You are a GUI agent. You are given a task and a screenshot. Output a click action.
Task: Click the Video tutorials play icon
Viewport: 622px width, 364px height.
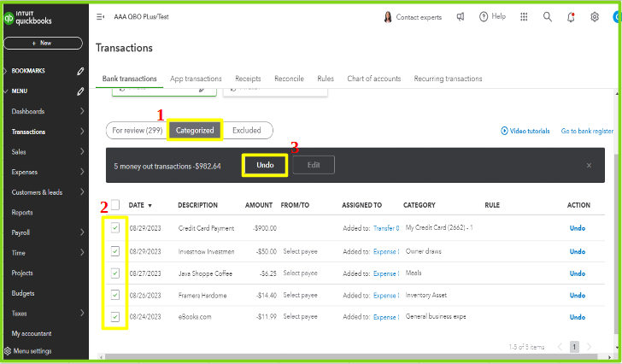(x=504, y=131)
